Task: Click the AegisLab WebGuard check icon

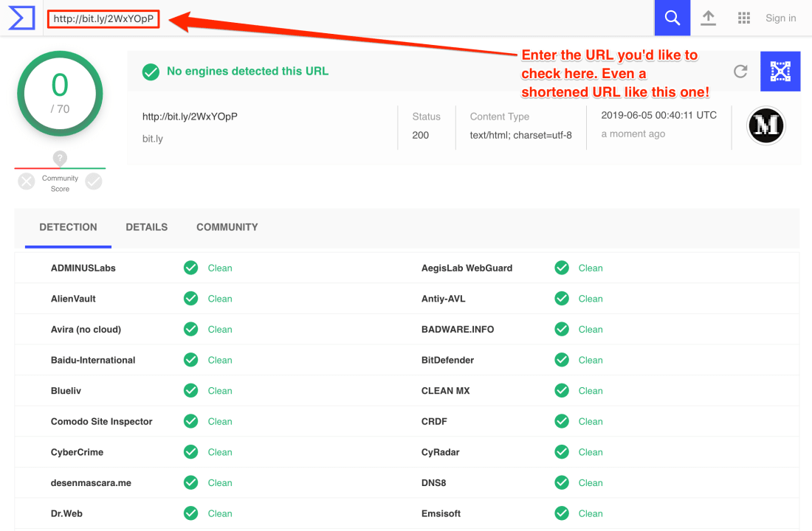Action: [561, 268]
